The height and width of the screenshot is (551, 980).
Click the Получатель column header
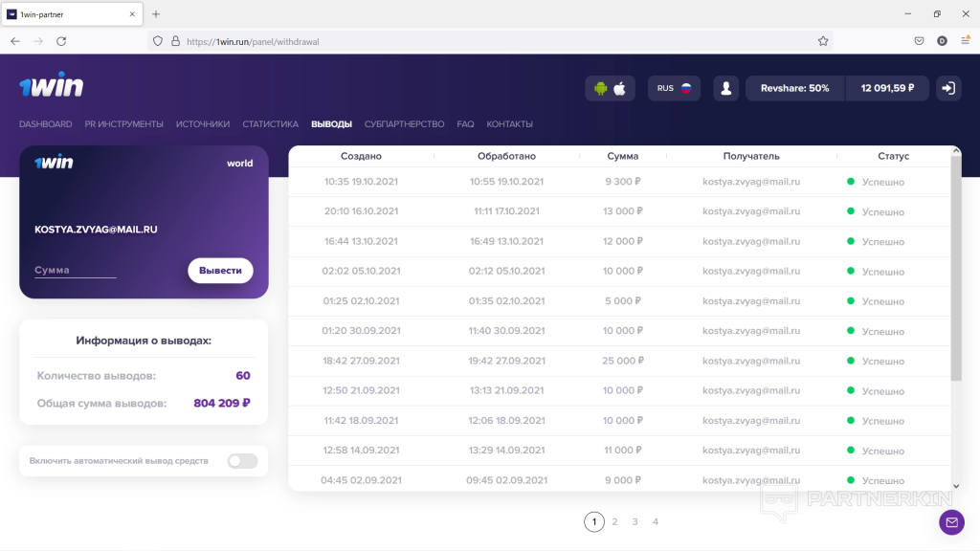pos(751,156)
